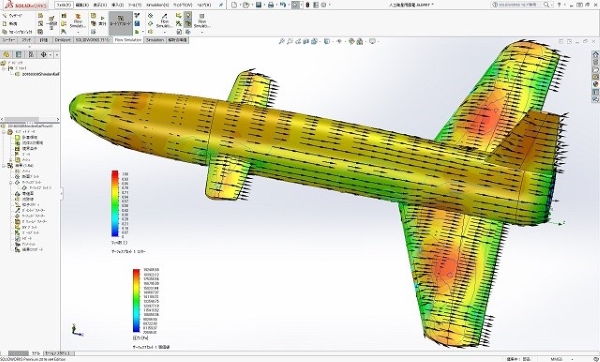Toggle the pin icon beside the menu bar
This screenshot has height=362, width=600.
coord(221,5)
